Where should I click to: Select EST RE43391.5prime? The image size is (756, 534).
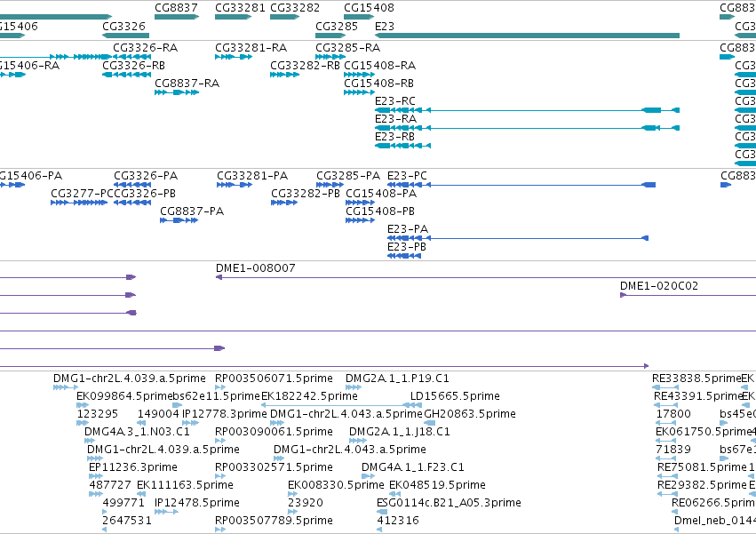point(665,405)
